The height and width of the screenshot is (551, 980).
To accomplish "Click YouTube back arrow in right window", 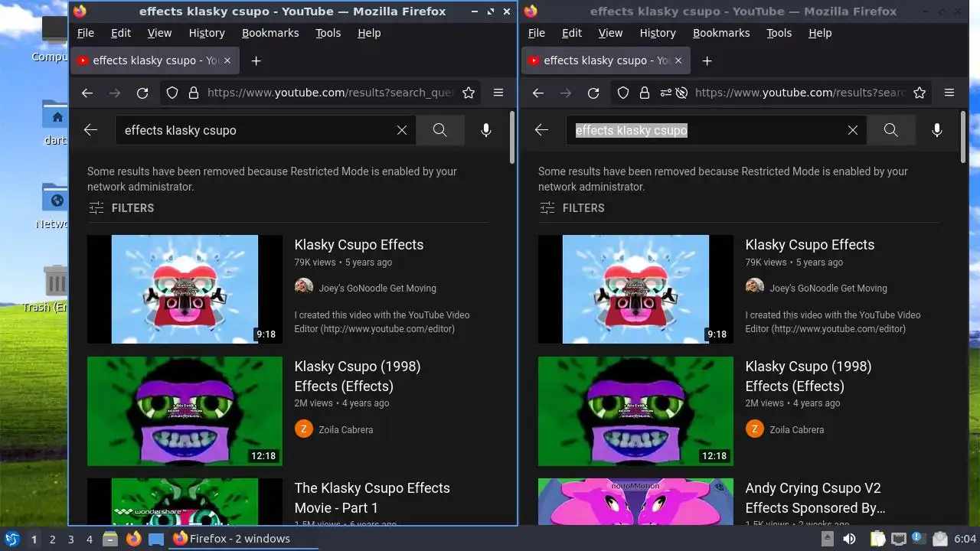I will tap(541, 130).
